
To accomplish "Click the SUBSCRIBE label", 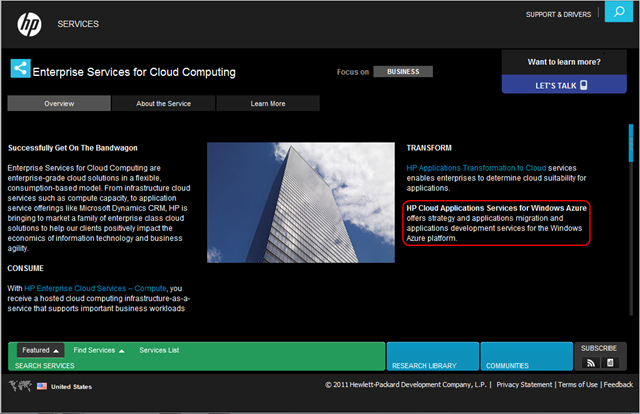I will tap(599, 348).
